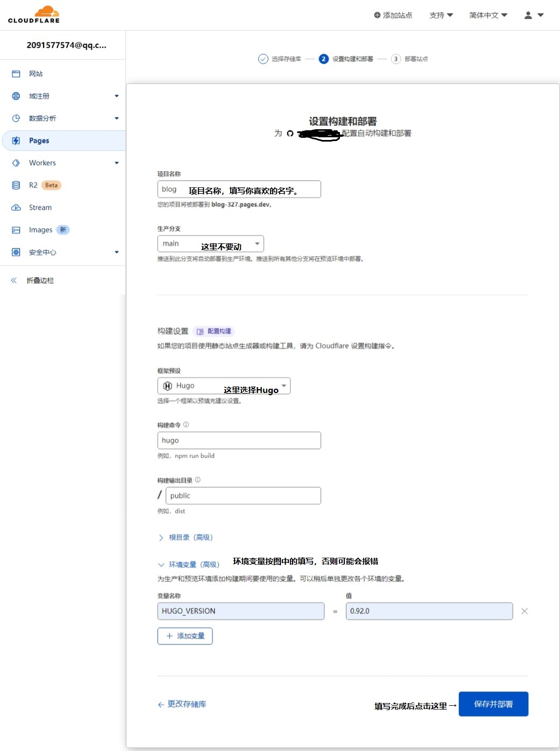
Task: Open the 简体中文 language dropdown
Action: (x=488, y=15)
